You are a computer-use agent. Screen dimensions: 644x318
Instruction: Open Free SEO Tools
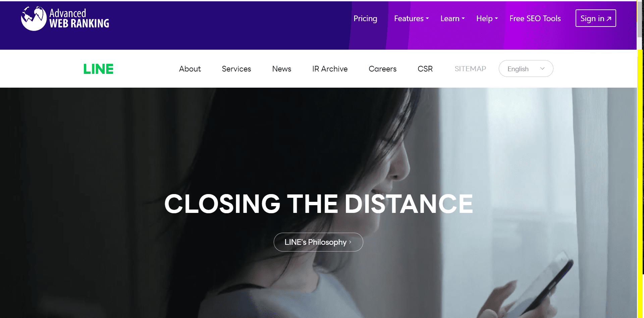click(535, 18)
